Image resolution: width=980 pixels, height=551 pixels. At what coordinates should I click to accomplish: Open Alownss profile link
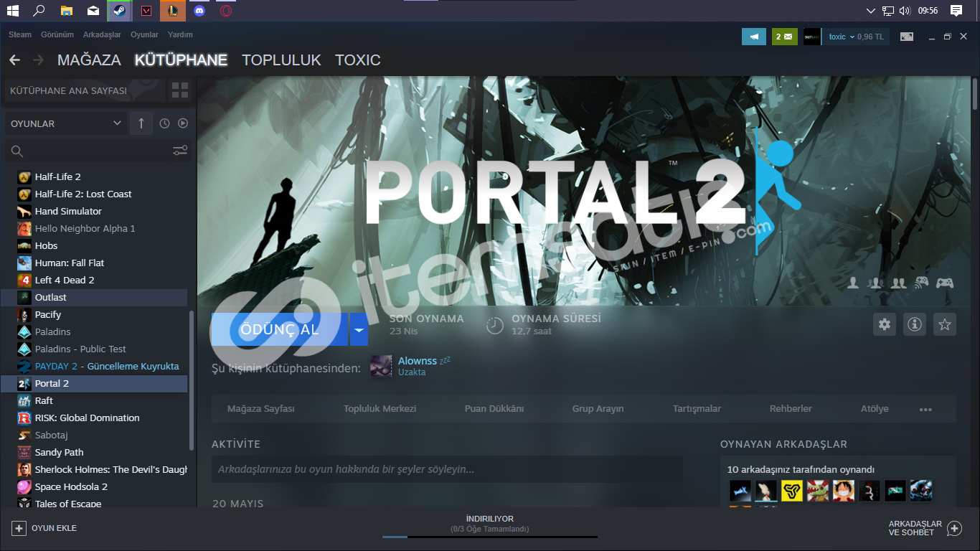(x=418, y=361)
